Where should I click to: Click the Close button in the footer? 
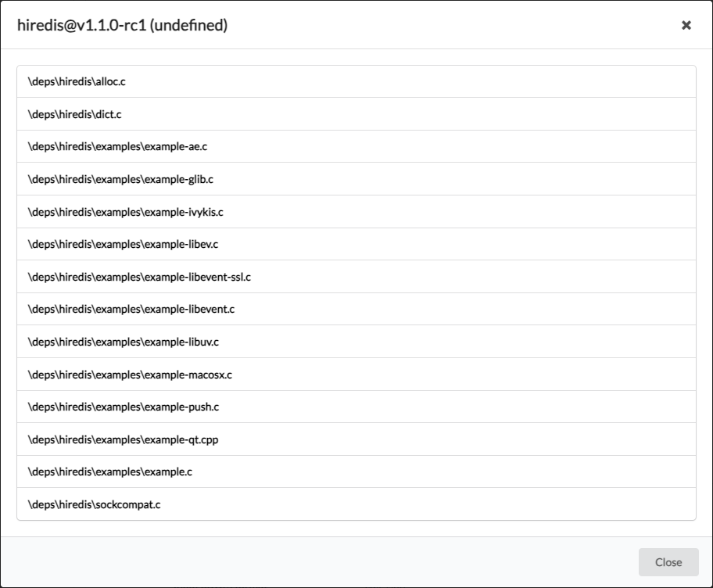tap(668, 562)
